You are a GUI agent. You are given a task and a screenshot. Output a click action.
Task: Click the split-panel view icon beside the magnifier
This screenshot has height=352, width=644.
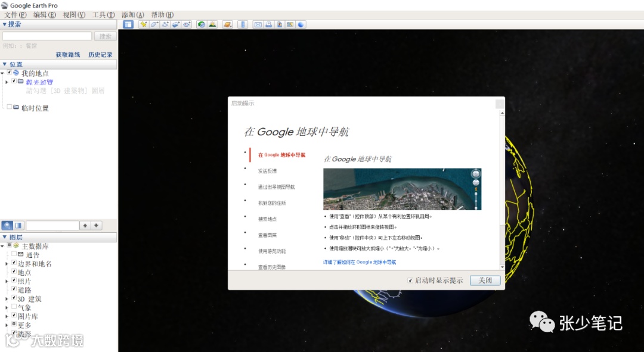pos(18,225)
